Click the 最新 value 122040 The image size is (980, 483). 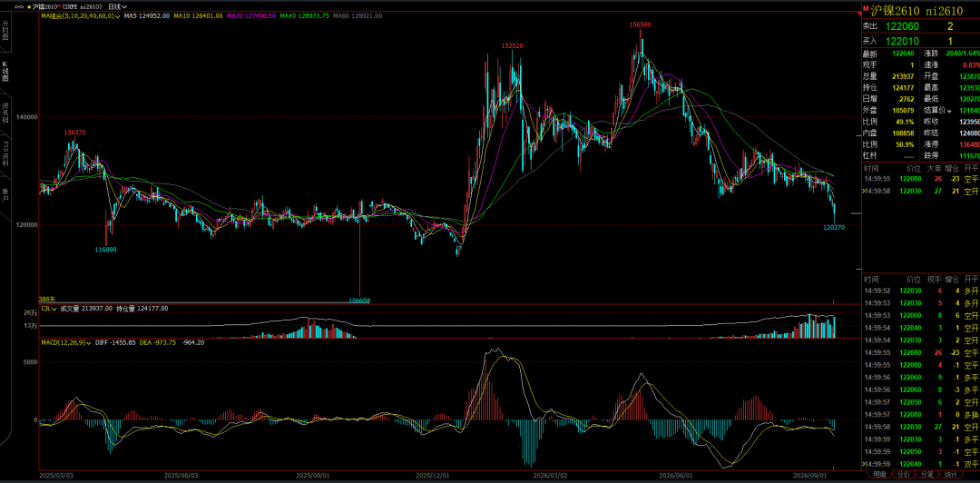pyautogui.click(x=903, y=54)
